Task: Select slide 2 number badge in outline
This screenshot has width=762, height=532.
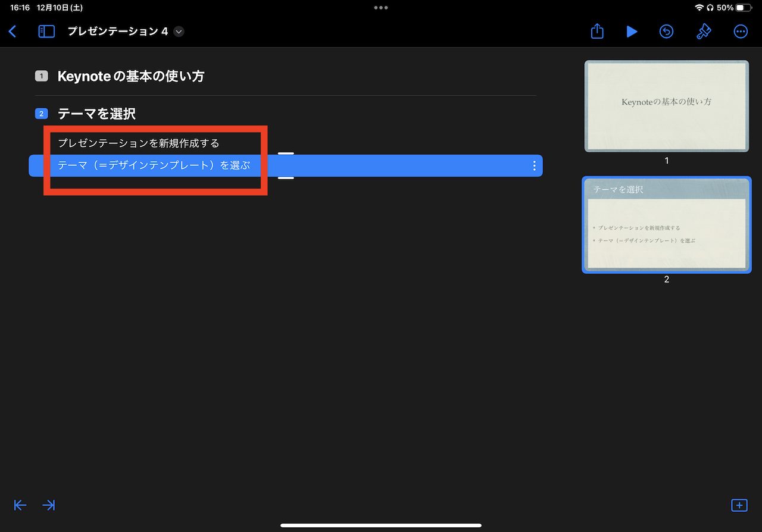Action: click(x=41, y=113)
